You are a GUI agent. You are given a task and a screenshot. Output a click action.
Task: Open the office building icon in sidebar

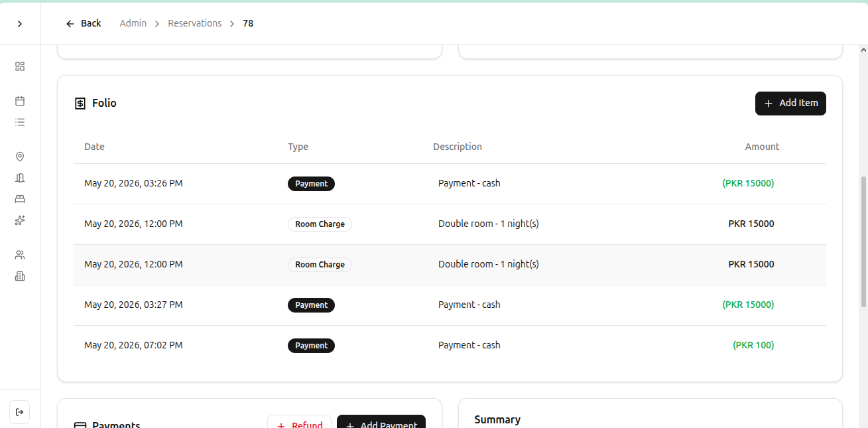tap(20, 276)
